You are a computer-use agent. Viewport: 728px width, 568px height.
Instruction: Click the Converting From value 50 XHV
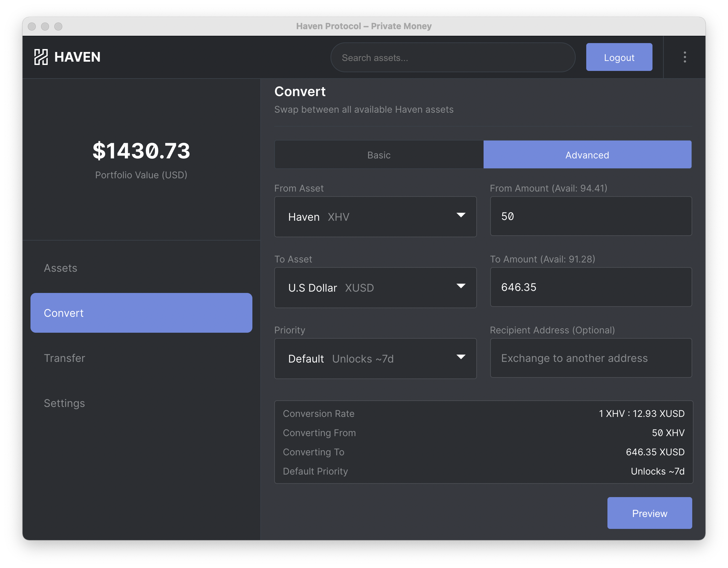click(668, 433)
